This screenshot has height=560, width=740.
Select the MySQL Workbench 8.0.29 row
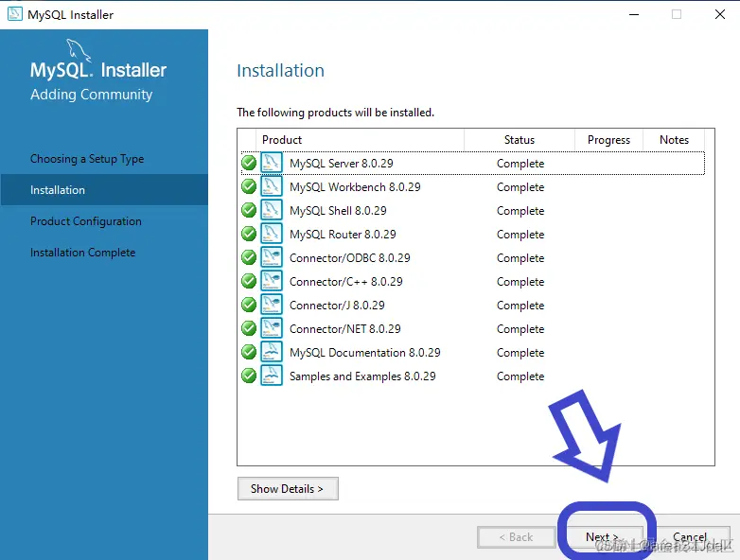click(x=473, y=186)
